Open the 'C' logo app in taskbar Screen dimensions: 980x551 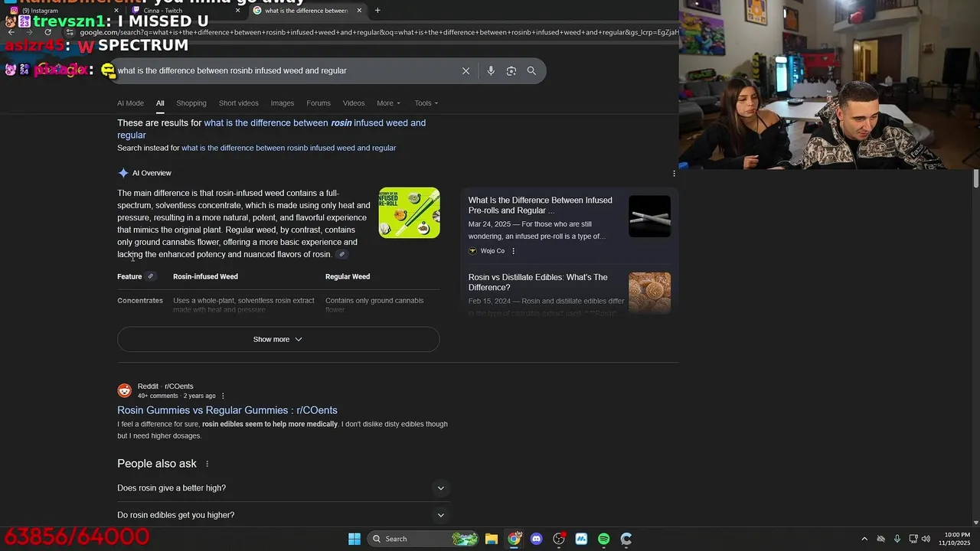click(626, 539)
